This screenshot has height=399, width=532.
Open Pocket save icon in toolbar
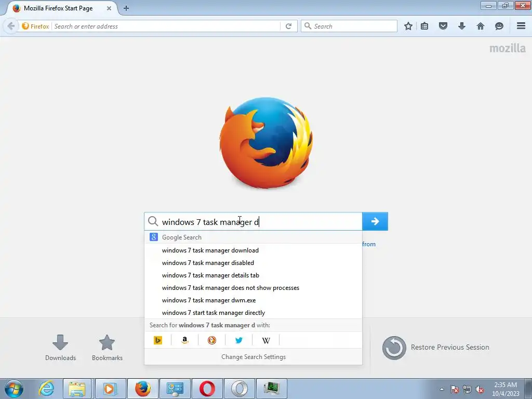tap(443, 26)
